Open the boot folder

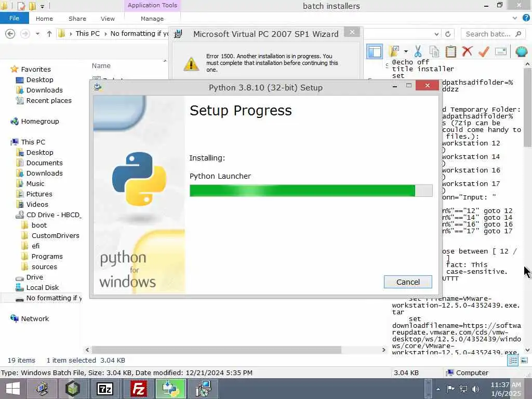point(39,225)
